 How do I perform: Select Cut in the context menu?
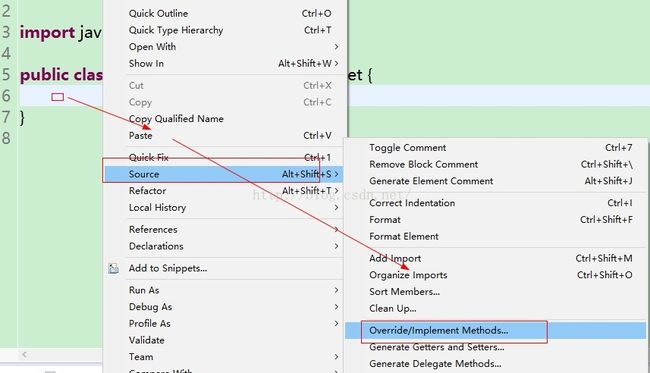[224, 85]
